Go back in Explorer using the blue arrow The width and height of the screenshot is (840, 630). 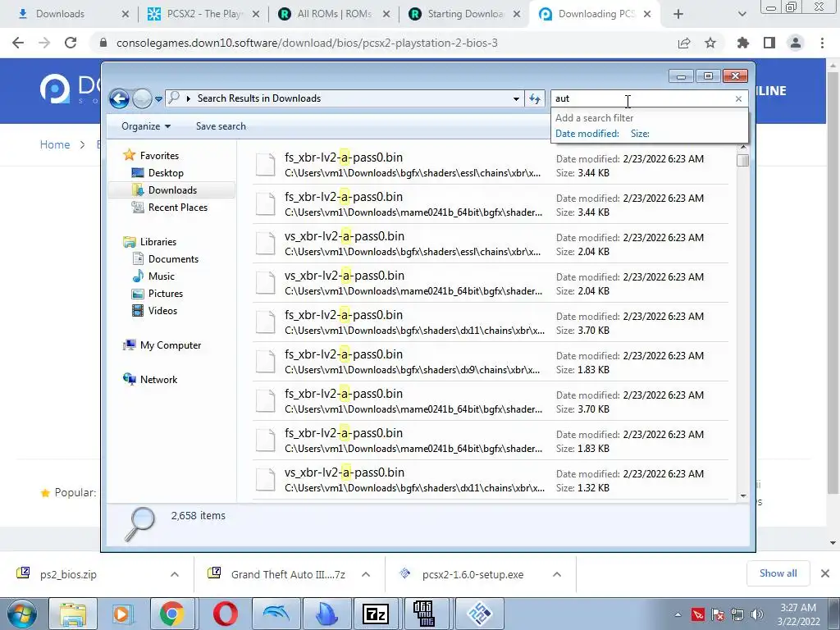click(119, 98)
